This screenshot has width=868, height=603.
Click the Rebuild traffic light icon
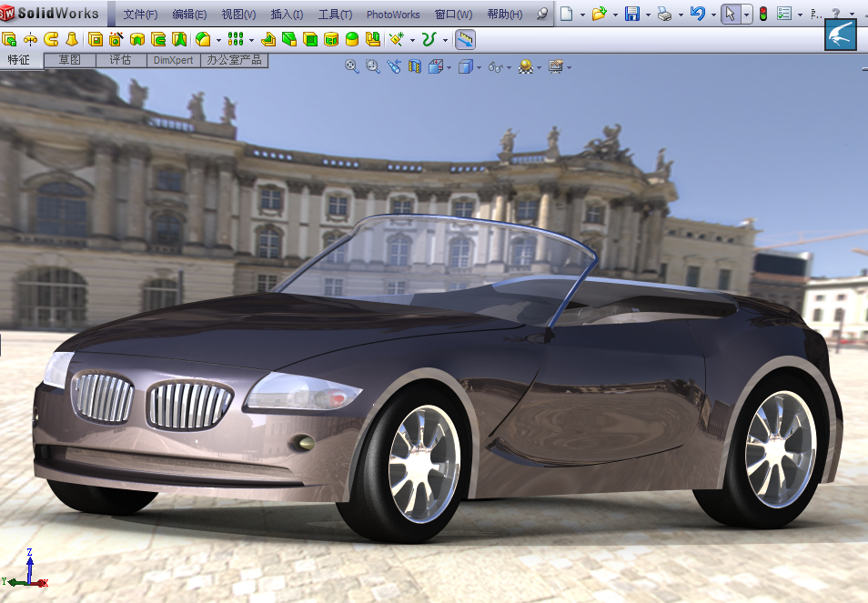point(763,14)
